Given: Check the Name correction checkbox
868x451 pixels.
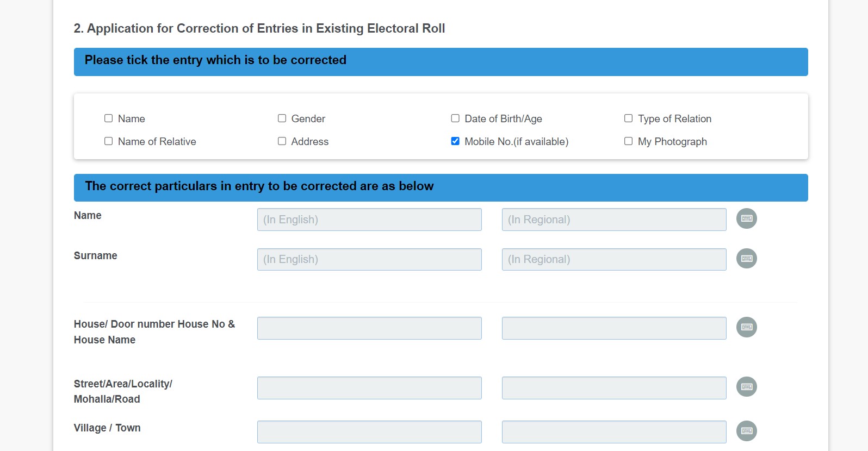Looking at the screenshot, I should (108, 118).
